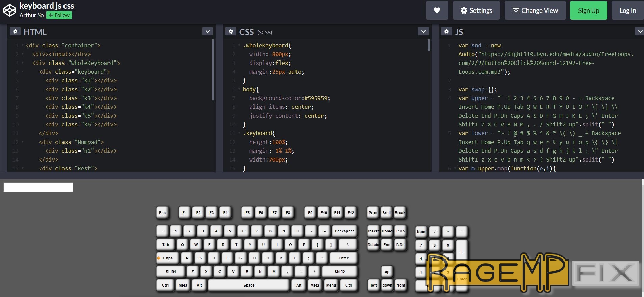
Task: Click the down arrow key
Action: (387, 285)
